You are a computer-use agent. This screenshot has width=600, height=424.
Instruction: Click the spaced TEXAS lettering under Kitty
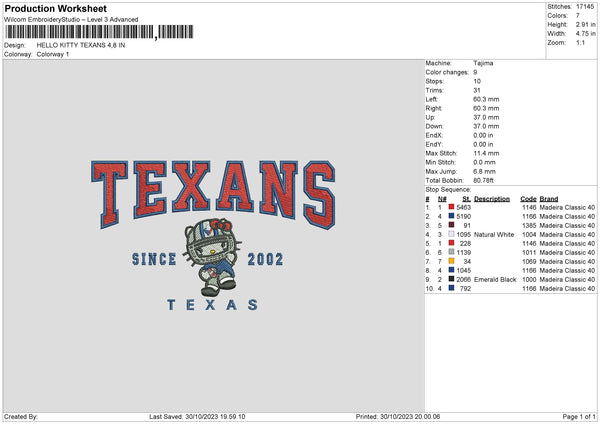212,305
